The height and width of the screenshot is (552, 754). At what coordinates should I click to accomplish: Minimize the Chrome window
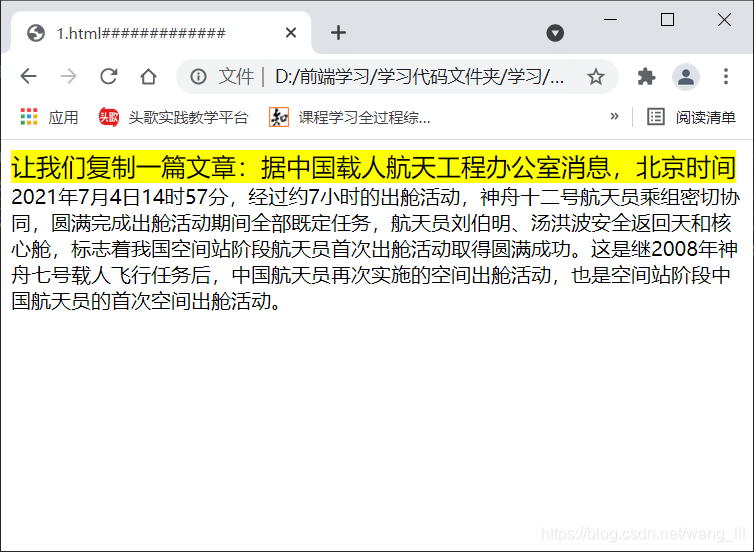pyautogui.click(x=610, y=20)
